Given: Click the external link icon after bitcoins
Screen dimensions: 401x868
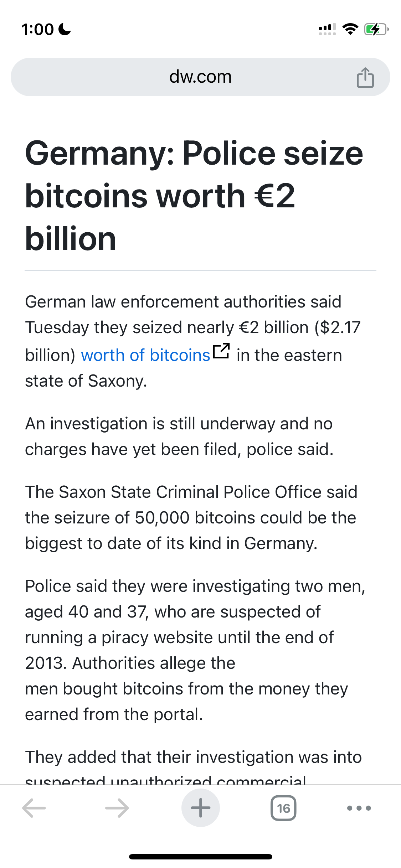Looking at the screenshot, I should (221, 351).
